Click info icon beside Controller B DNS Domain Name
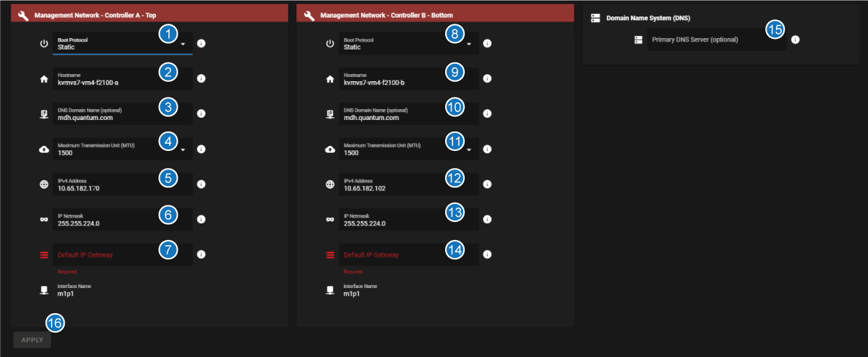 487,113
